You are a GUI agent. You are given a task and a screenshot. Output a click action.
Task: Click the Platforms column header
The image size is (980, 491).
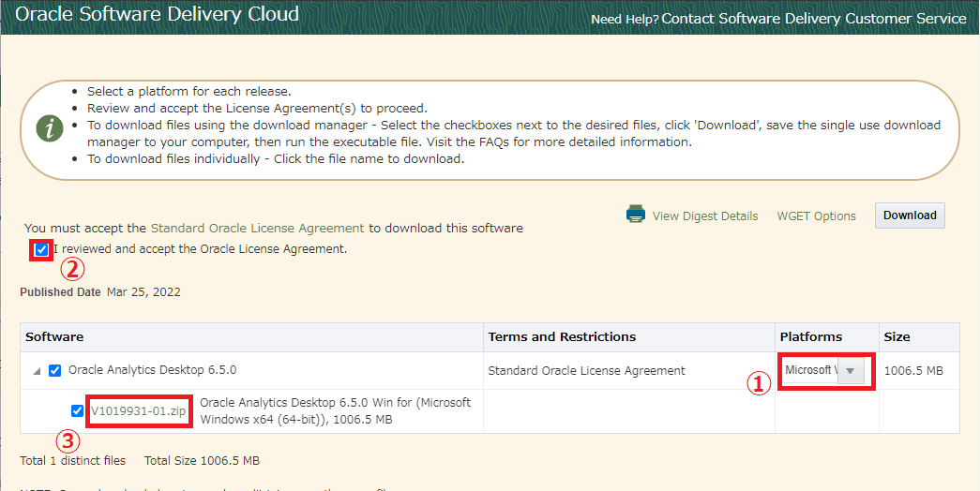(x=810, y=336)
